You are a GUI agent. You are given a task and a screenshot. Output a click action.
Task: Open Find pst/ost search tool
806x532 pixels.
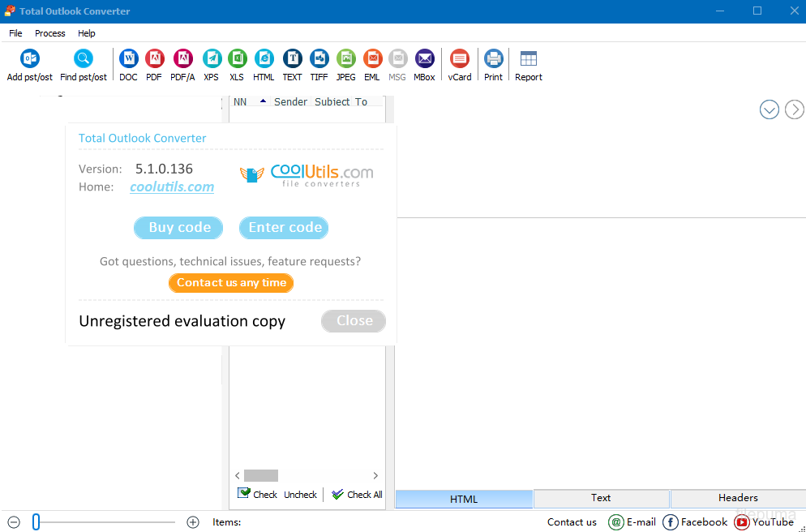coord(84,59)
